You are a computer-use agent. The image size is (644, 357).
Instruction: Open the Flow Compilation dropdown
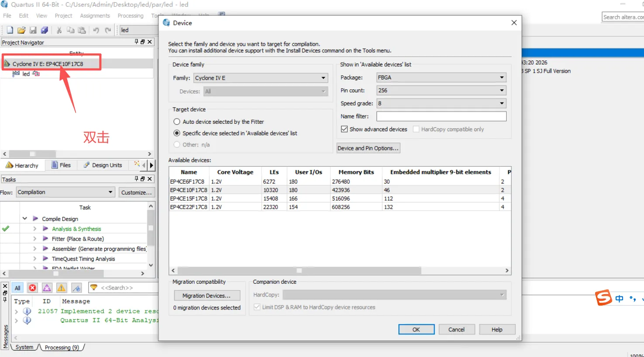click(x=65, y=192)
